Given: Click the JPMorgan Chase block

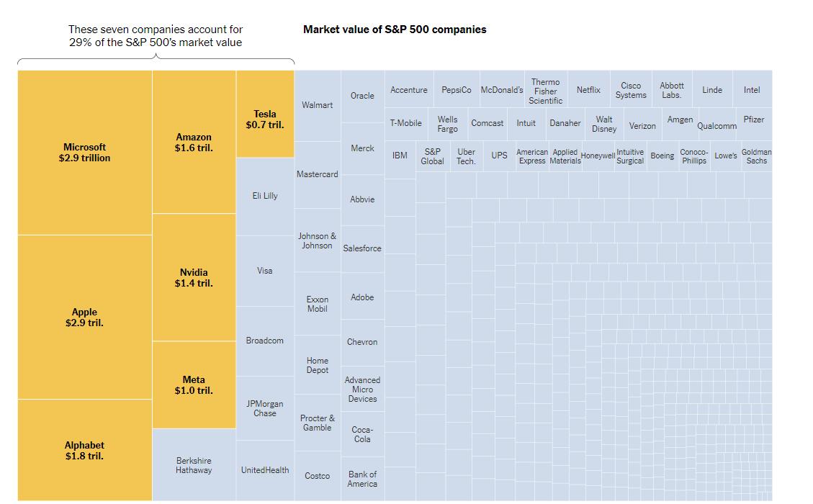Looking at the screenshot, I should point(265,408).
